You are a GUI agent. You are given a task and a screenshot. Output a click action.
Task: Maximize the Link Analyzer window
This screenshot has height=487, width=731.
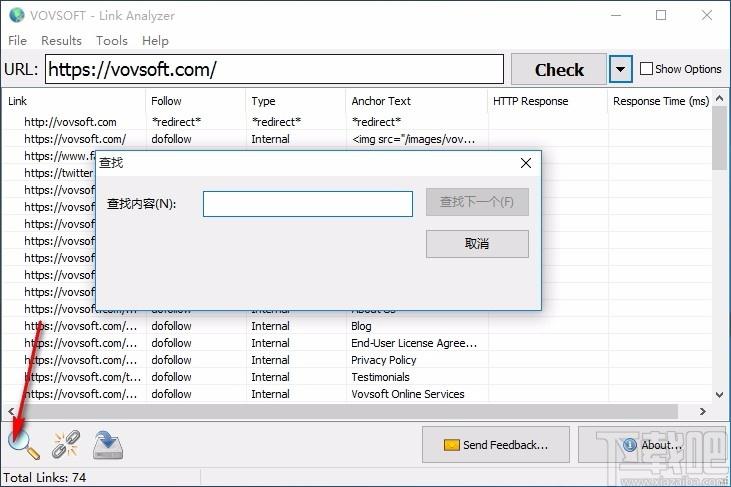tap(661, 15)
